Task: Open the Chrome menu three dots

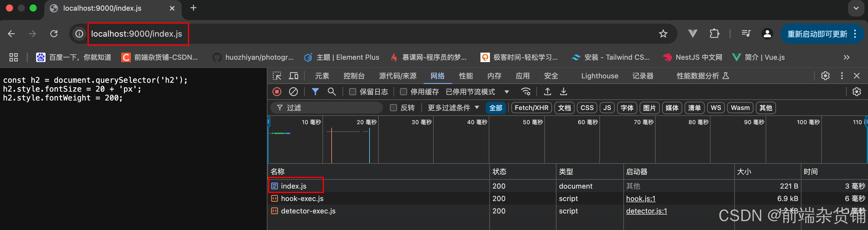Action: 855,34
